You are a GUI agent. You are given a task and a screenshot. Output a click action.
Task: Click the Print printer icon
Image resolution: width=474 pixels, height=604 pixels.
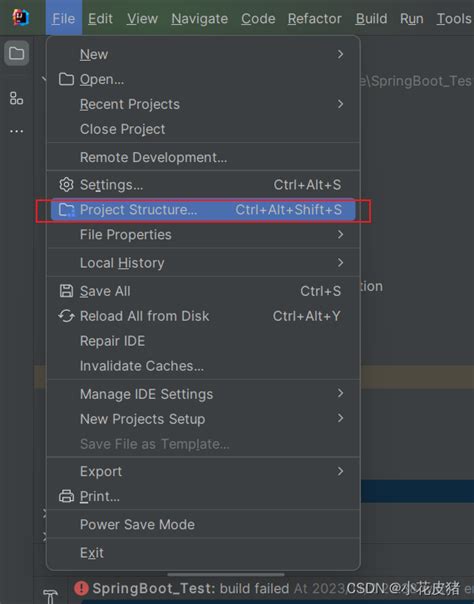[66, 496]
